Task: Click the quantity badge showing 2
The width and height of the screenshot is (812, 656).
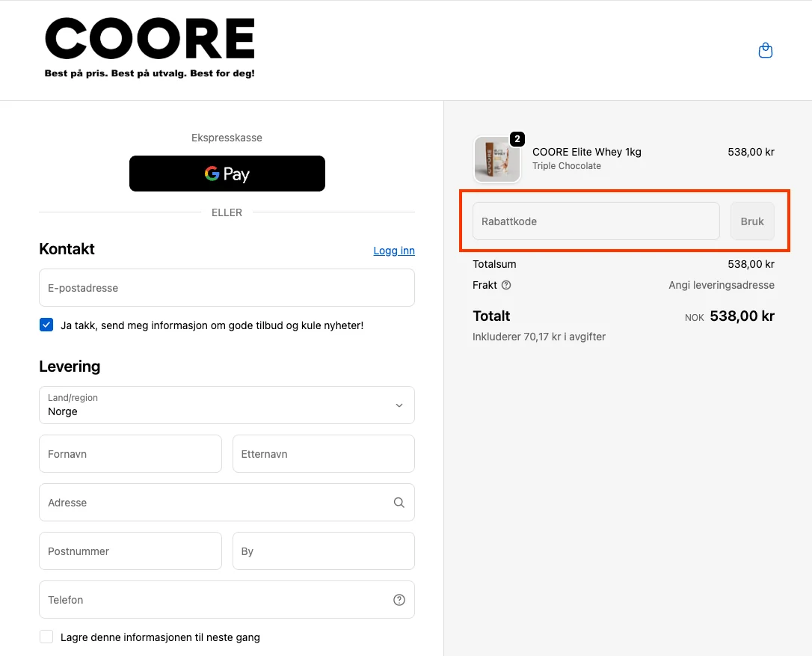Action: pyautogui.click(x=517, y=139)
